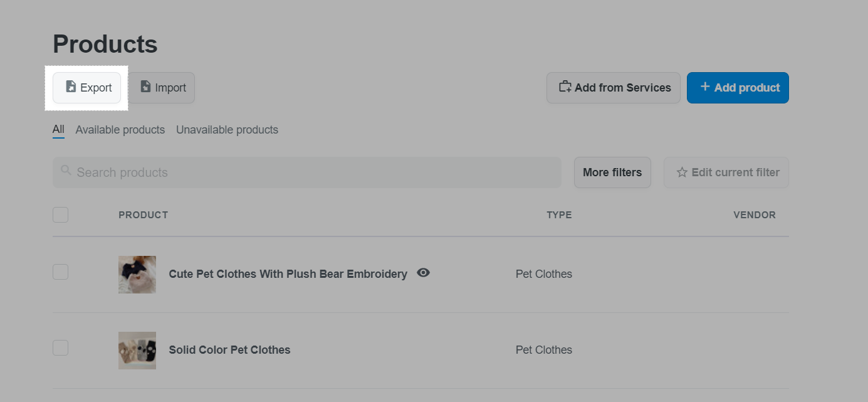This screenshot has height=402, width=868.
Task: Open the Solid Color Pet Clothes product
Action: click(x=230, y=350)
